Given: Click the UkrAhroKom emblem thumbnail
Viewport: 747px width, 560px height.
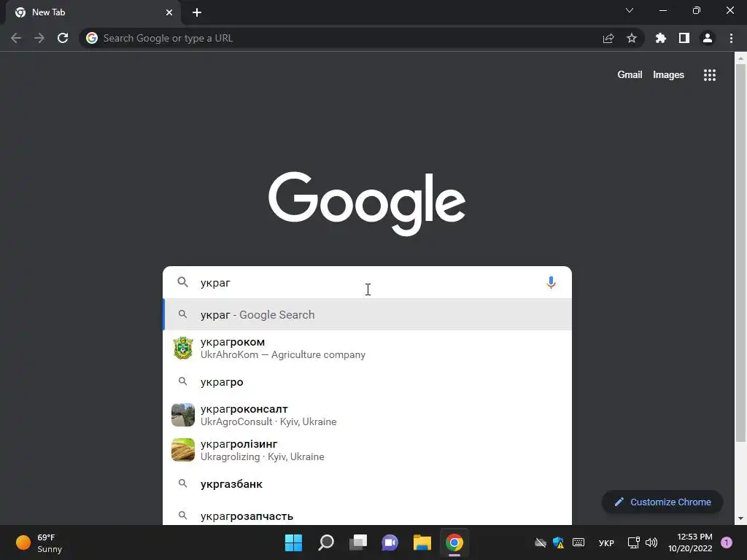Looking at the screenshot, I should 183,348.
